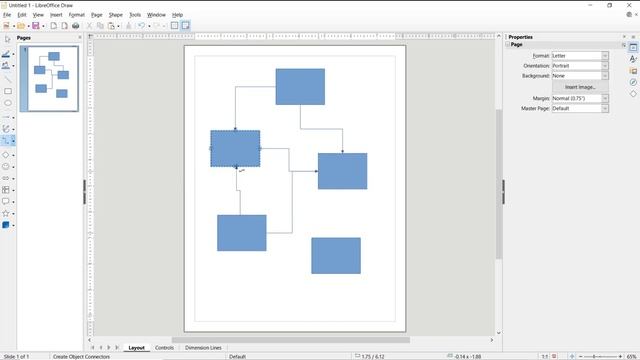The width and height of the screenshot is (640, 360).
Task: Click the Open folder icon
Action: point(21,26)
